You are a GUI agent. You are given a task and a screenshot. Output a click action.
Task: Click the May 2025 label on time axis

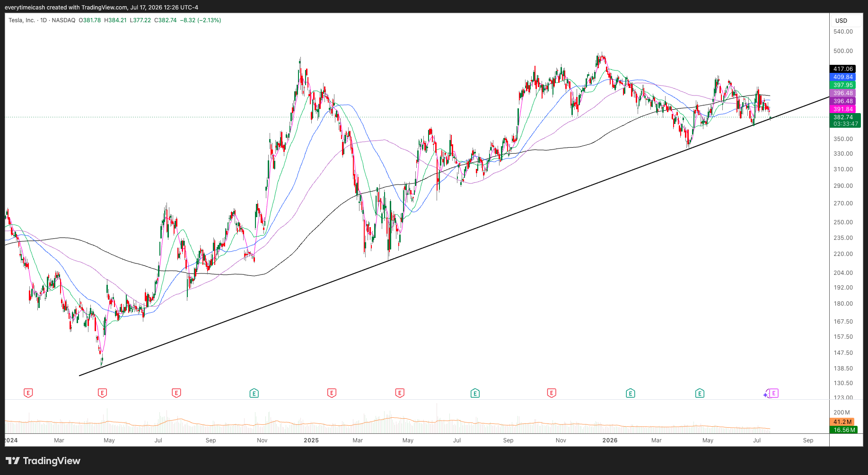pos(408,440)
